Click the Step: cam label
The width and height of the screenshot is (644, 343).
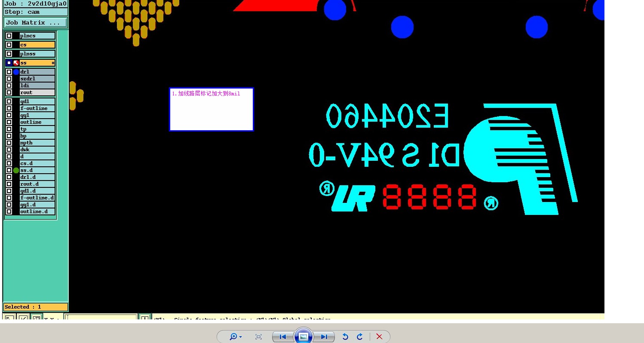[x=36, y=12]
